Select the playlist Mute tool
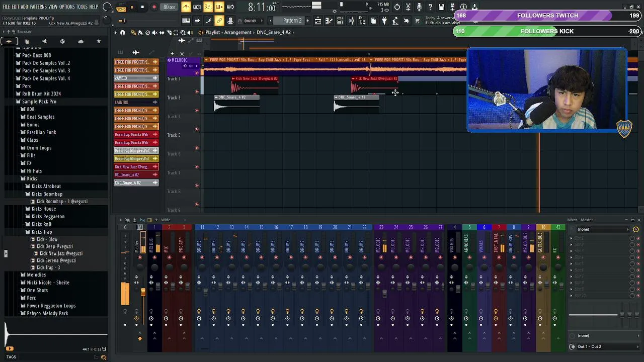The image size is (644, 362). click(x=155, y=32)
